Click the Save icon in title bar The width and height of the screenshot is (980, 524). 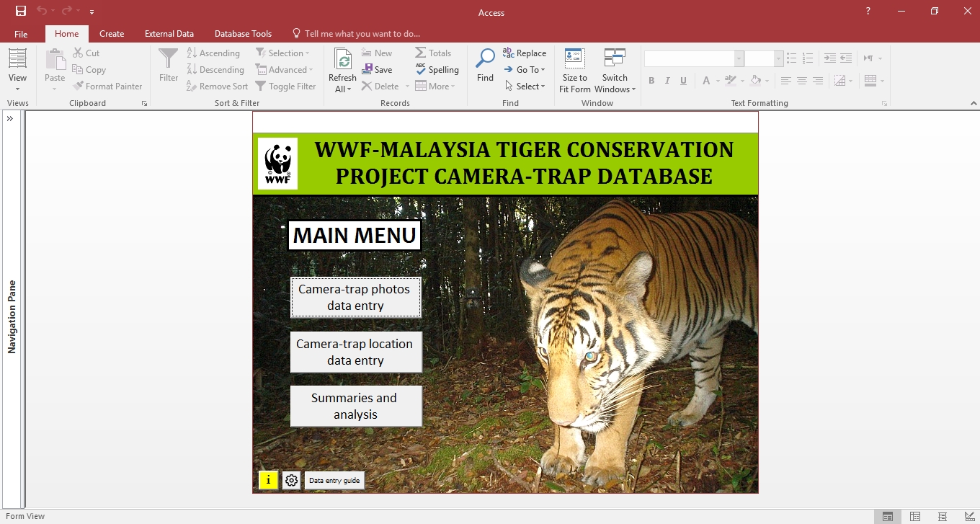pyautogui.click(x=21, y=11)
